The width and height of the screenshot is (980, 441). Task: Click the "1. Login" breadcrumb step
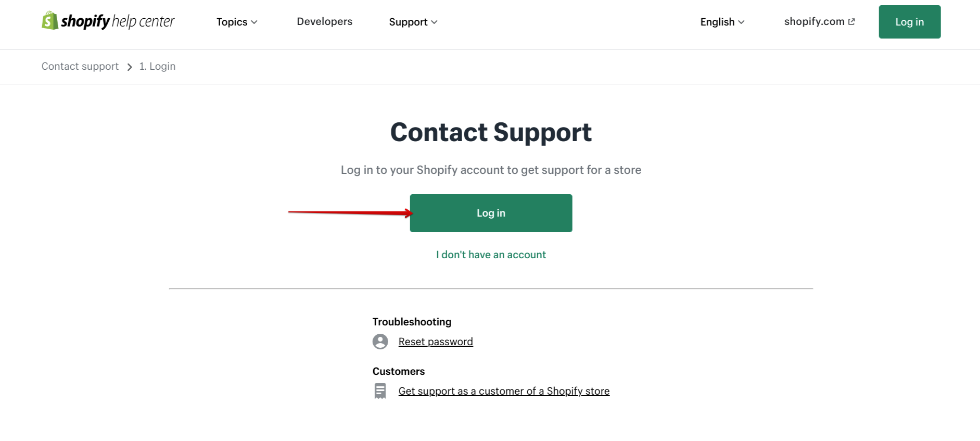click(x=157, y=66)
